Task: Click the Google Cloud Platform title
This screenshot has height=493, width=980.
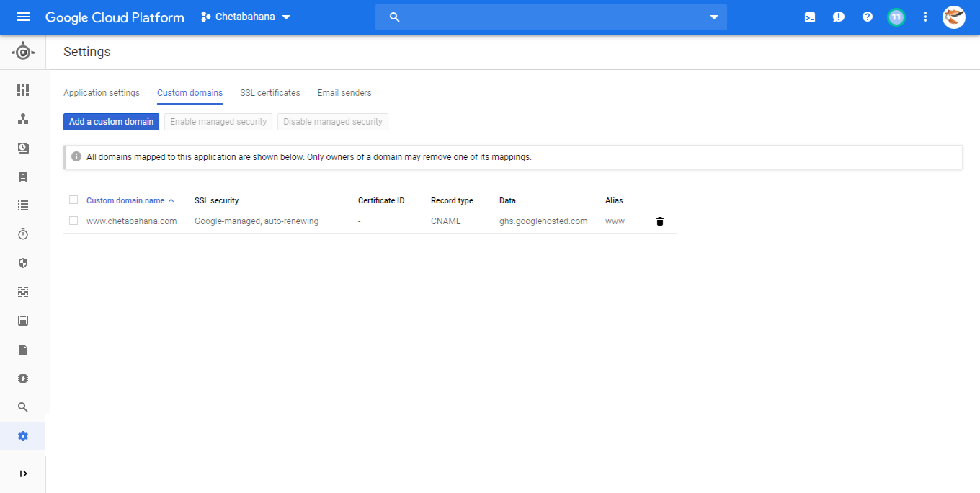Action: pos(115,17)
